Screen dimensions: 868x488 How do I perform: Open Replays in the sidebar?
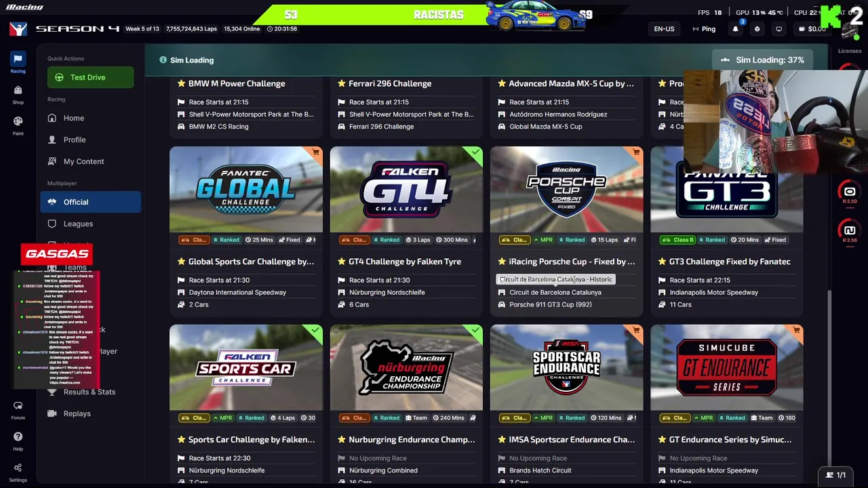click(77, 413)
